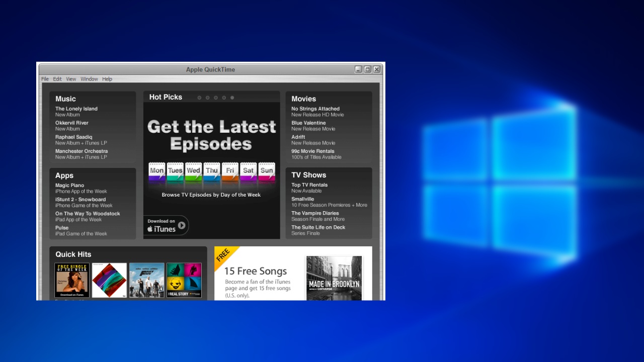Click Browse TV Episodes by Day text

pos(211,195)
